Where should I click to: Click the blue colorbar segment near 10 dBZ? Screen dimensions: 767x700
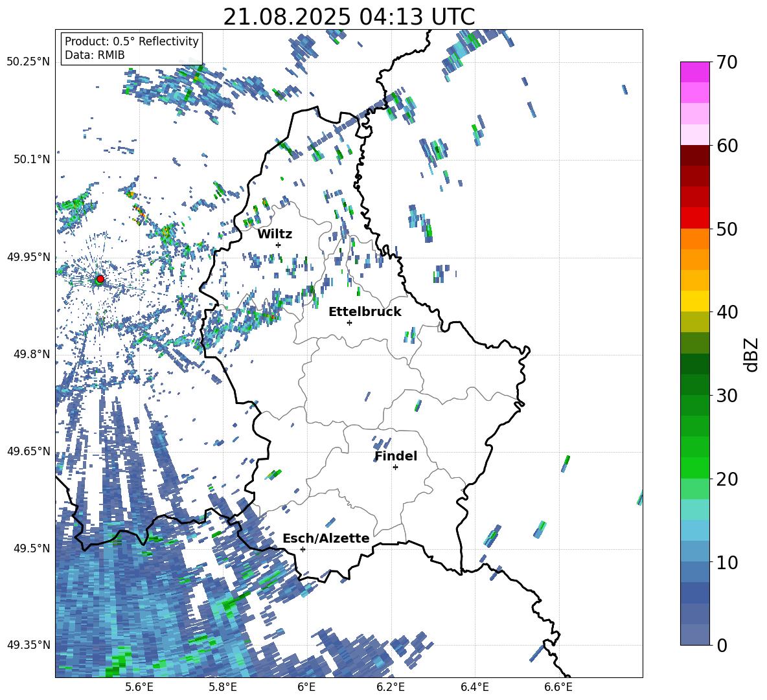[694, 571]
